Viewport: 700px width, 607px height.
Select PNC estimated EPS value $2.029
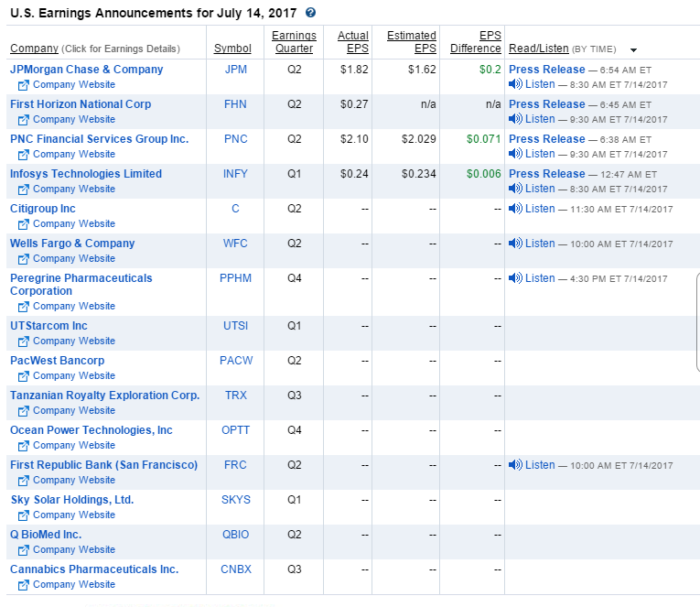coord(419,139)
